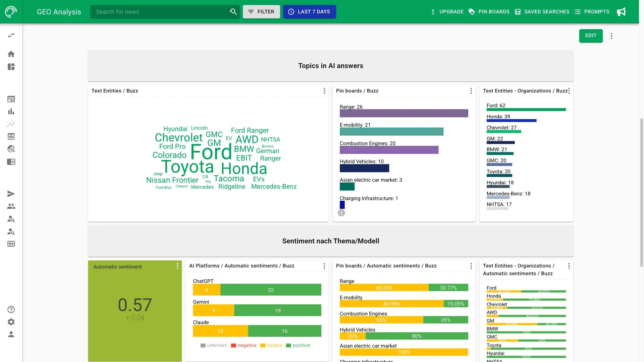
Task: Open options menu for Automatic sentiment tile
Action: click(x=177, y=266)
